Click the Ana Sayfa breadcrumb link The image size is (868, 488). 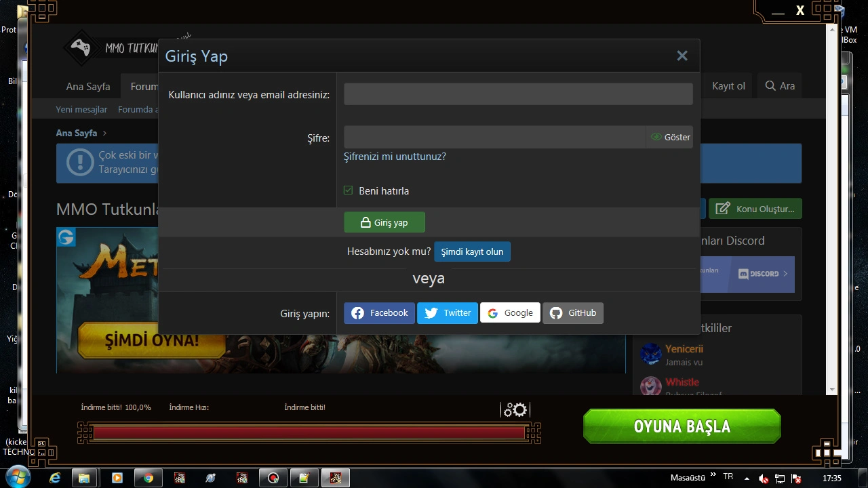click(77, 133)
